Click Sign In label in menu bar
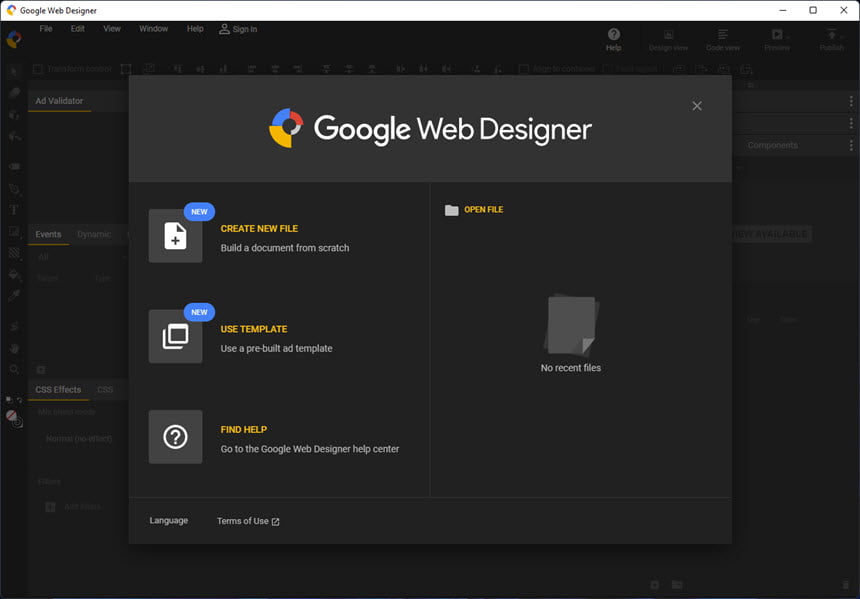Image resolution: width=860 pixels, height=599 pixels. pyautogui.click(x=245, y=29)
